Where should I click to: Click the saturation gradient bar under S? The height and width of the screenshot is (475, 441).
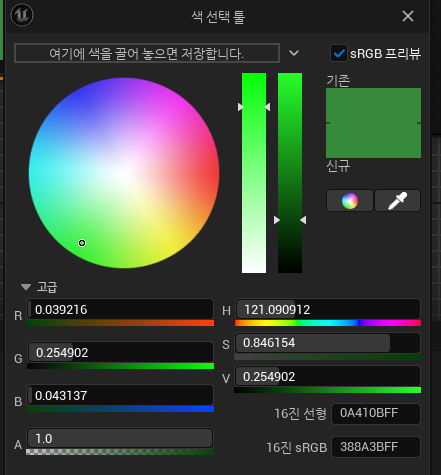point(328,357)
